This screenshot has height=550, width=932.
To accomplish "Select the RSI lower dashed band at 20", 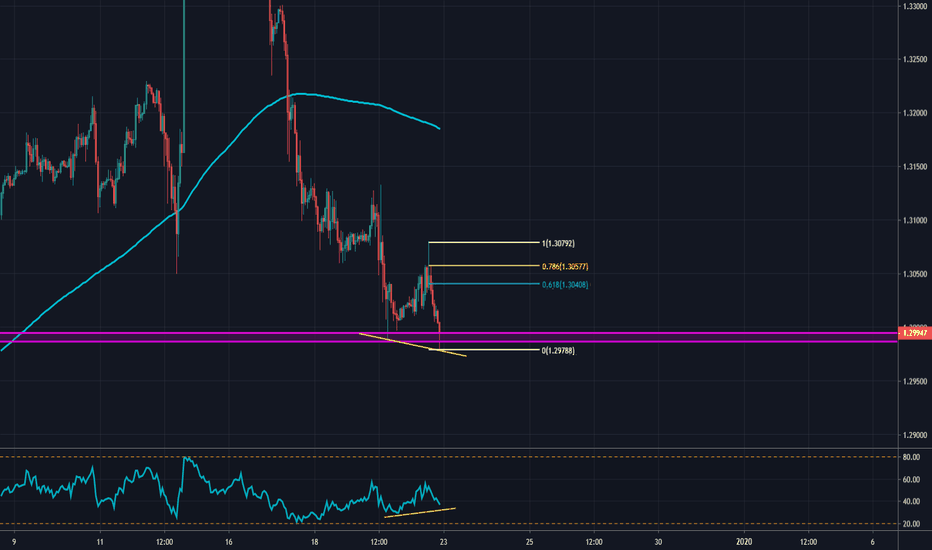I will [600, 523].
